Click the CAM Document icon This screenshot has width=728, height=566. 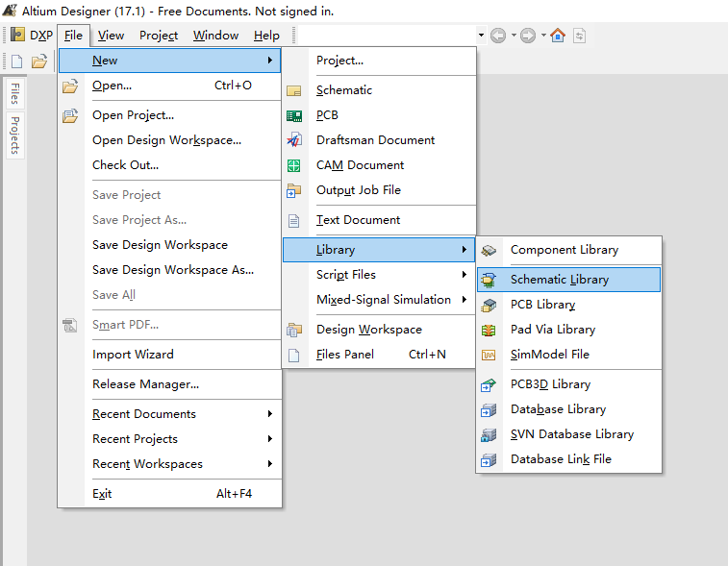tap(294, 165)
